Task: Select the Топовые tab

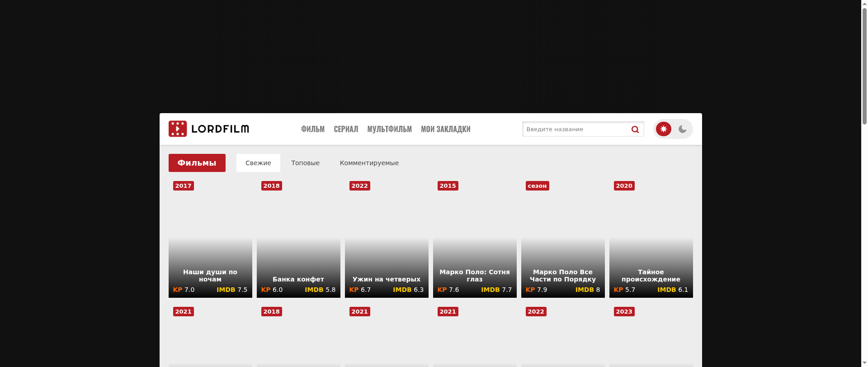Action: [305, 163]
